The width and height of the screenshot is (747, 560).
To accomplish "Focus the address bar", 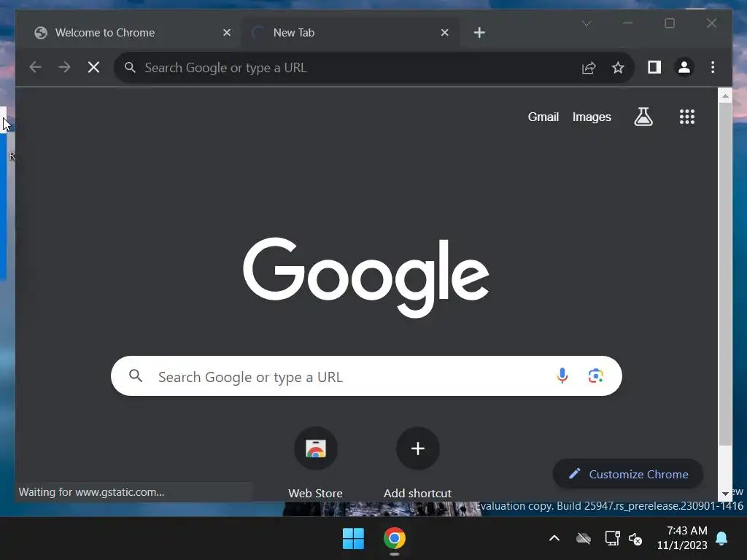I will 374,68.
